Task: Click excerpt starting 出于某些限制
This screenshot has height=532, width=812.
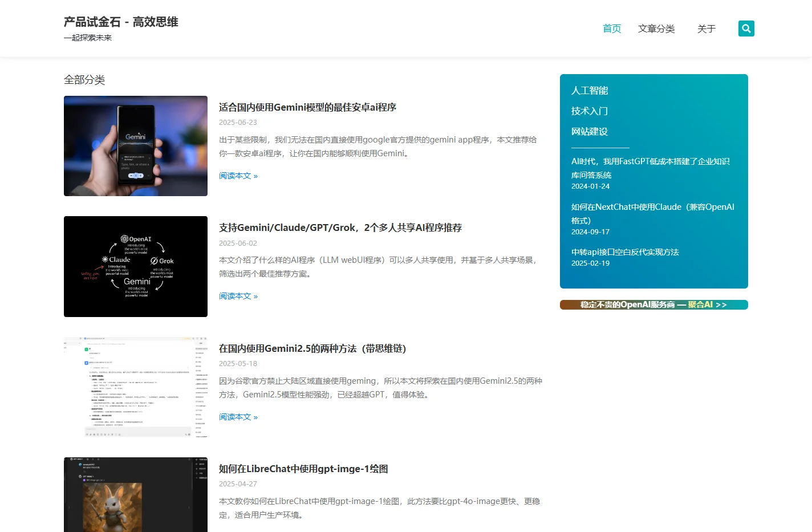Action: click(377, 147)
